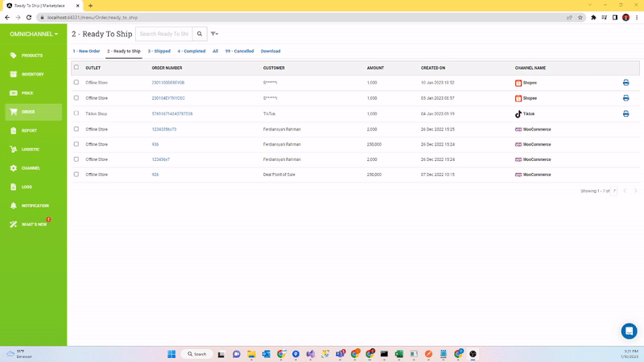Open the page size box showing 7
Image resolution: width=644 pixels, height=362 pixels.
click(x=614, y=191)
